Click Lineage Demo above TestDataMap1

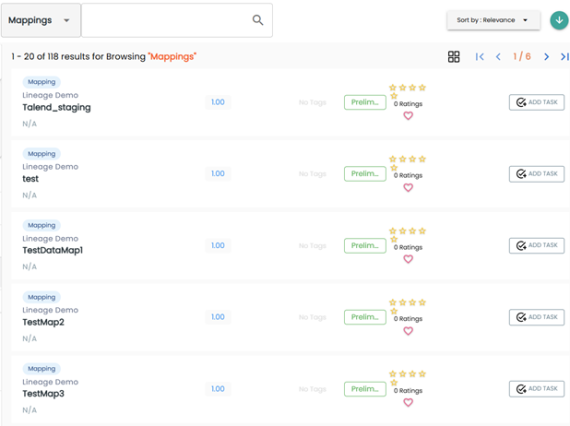(50, 239)
